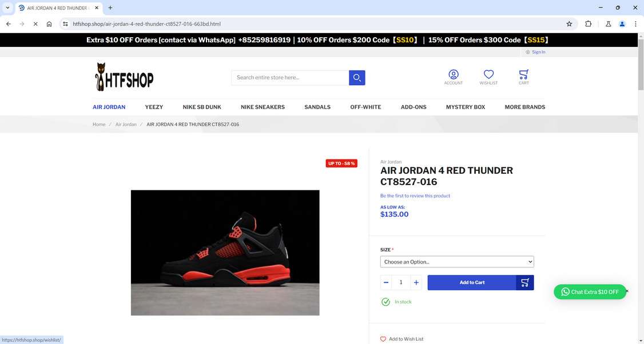Open the Size 'Choose an Option' dropdown

(457, 262)
